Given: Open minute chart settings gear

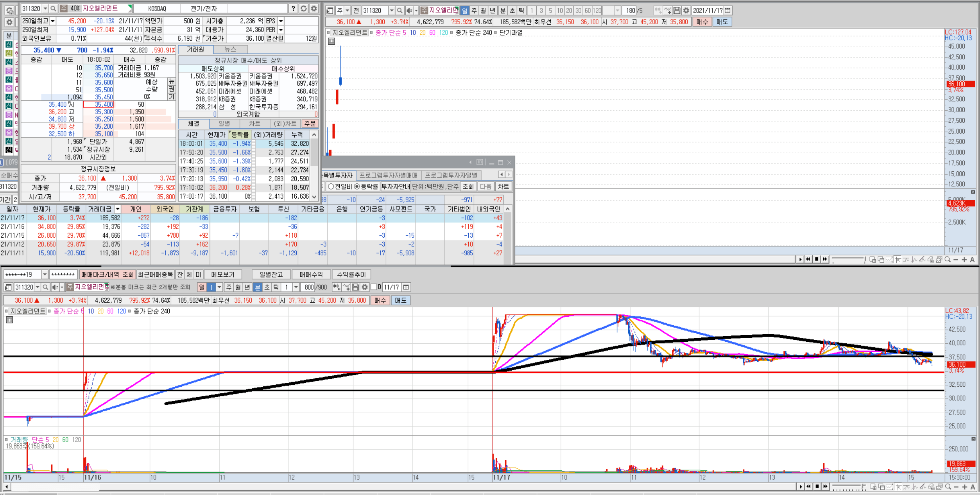Looking at the screenshot, I should (365, 287).
